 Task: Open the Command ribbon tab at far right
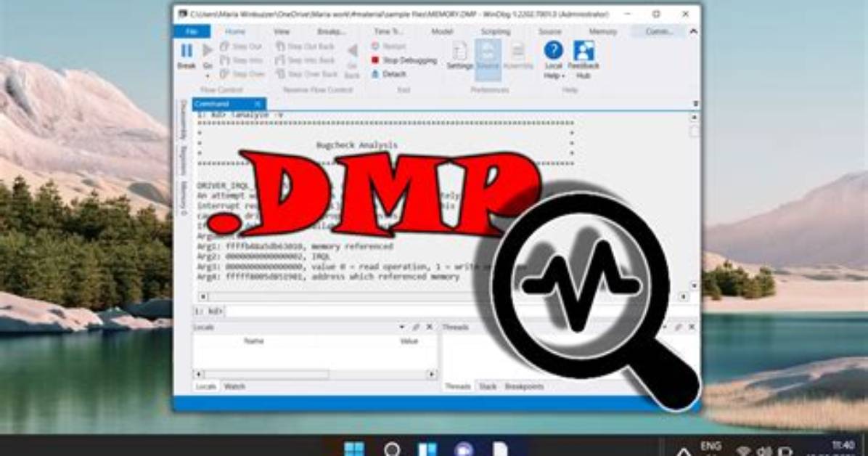click(659, 31)
